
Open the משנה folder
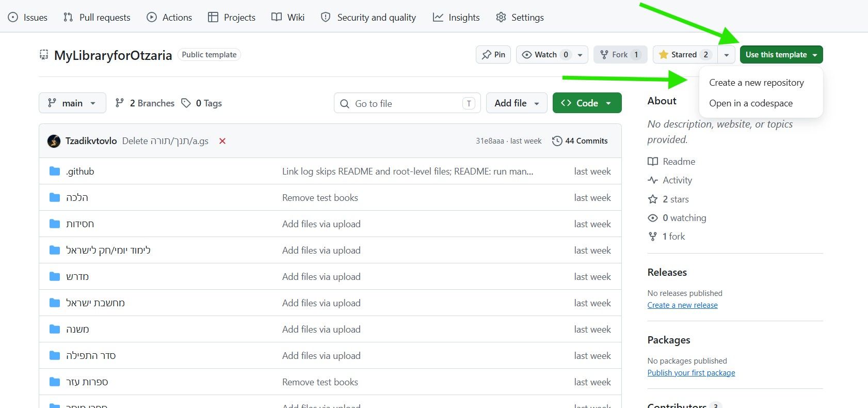77,329
